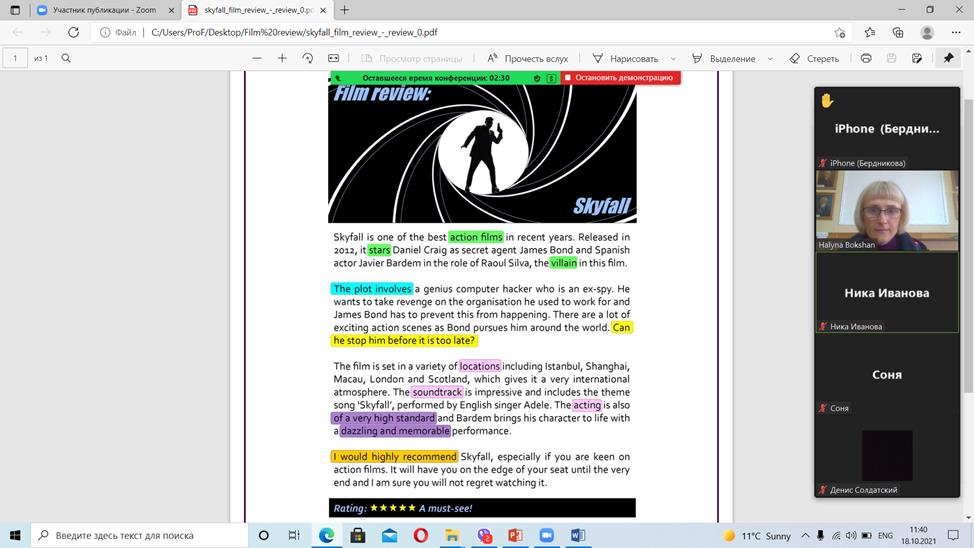Select the skyfall_film_review PDF tab

tap(258, 10)
